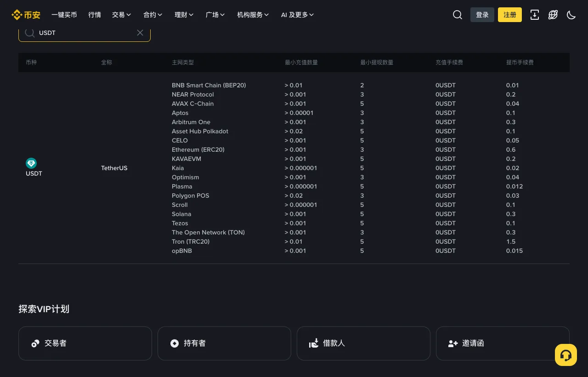The width and height of the screenshot is (588, 377).
Task: Open the language and region globe icon
Action: tap(553, 15)
